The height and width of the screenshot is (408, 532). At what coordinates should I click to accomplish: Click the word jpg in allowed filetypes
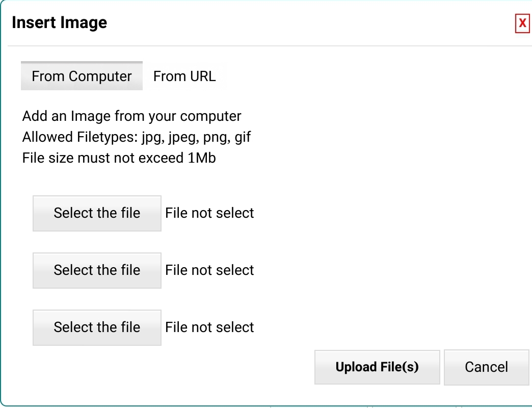(152, 138)
